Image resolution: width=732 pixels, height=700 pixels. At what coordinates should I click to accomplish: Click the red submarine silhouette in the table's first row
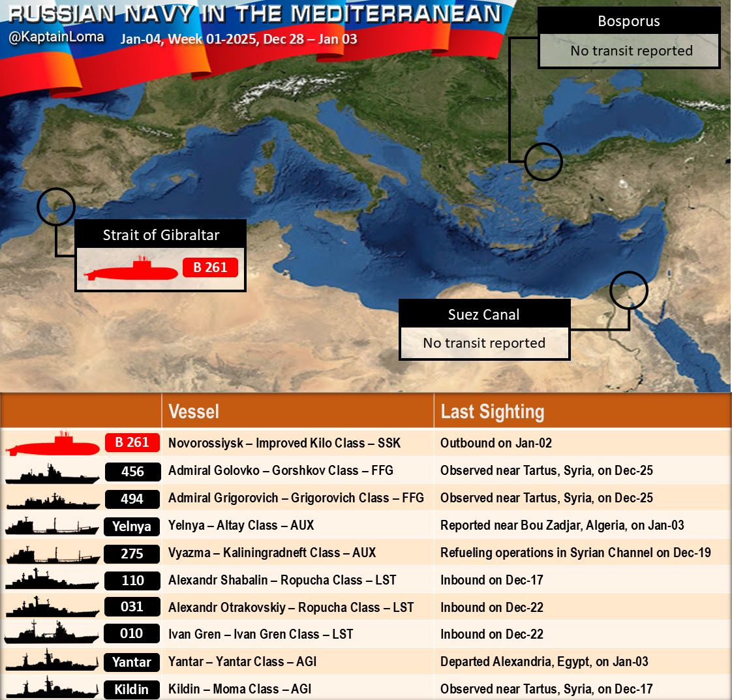[52, 446]
